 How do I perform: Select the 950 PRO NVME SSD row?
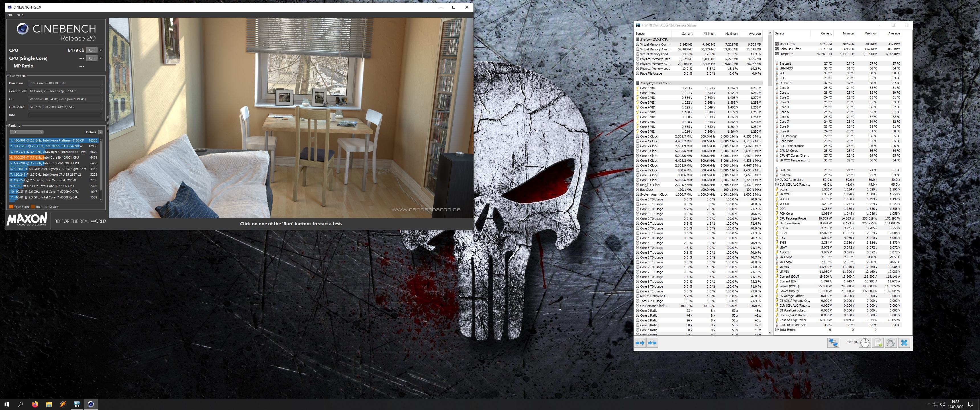pos(838,325)
